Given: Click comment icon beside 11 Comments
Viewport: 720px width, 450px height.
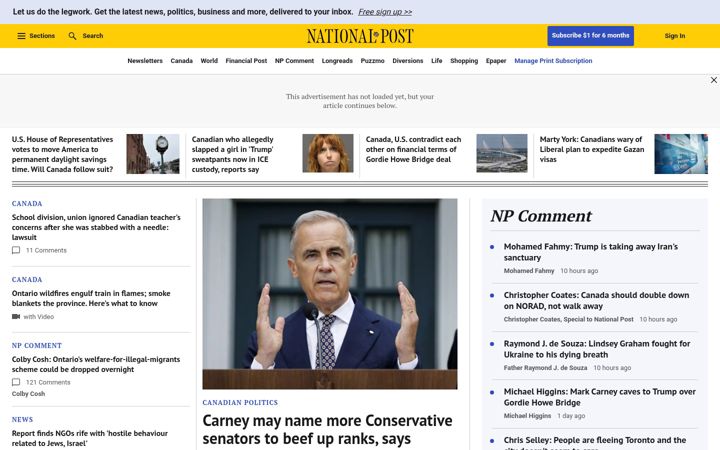Looking at the screenshot, I should [x=16, y=250].
